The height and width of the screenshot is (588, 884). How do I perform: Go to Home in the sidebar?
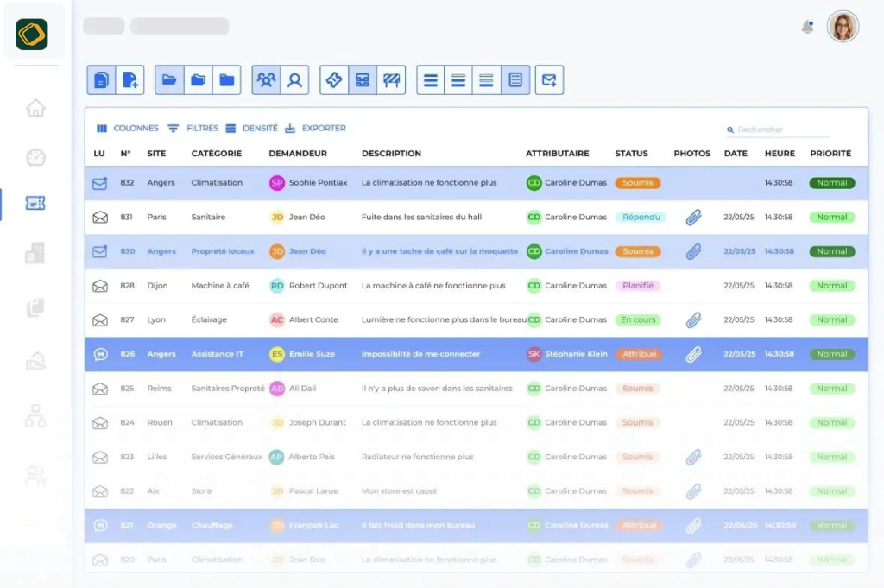tap(35, 108)
